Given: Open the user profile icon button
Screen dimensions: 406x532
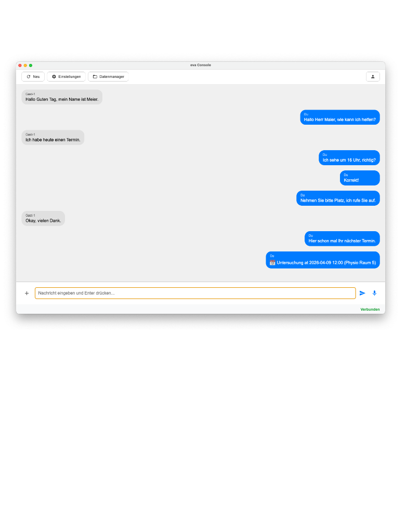Looking at the screenshot, I should pyautogui.click(x=373, y=77).
